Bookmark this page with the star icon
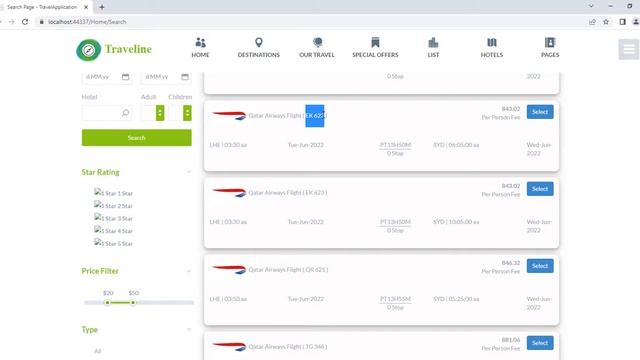 (606, 22)
